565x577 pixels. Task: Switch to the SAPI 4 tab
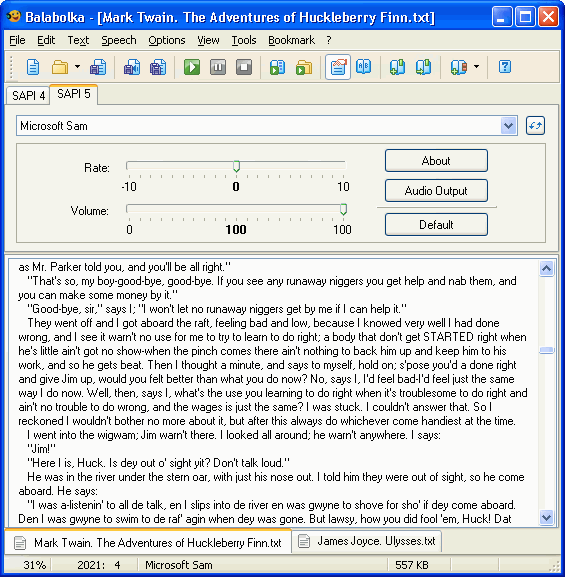pyautogui.click(x=28, y=96)
